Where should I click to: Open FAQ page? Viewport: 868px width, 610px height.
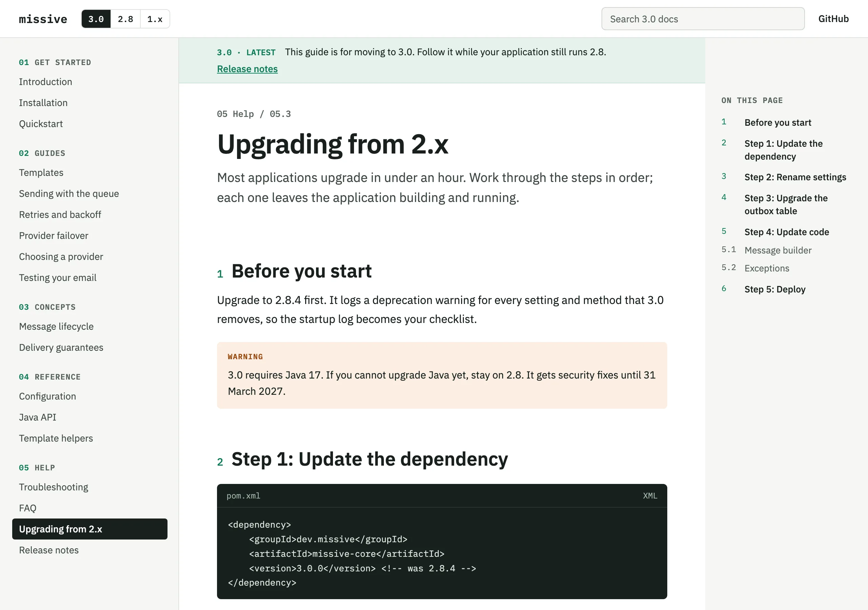tap(27, 508)
